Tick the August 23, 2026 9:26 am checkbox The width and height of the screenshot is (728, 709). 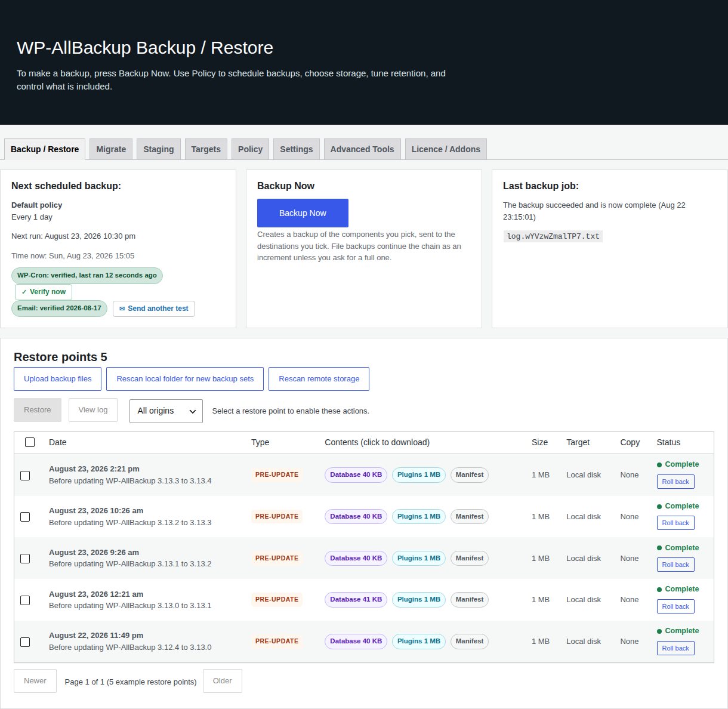click(25, 559)
